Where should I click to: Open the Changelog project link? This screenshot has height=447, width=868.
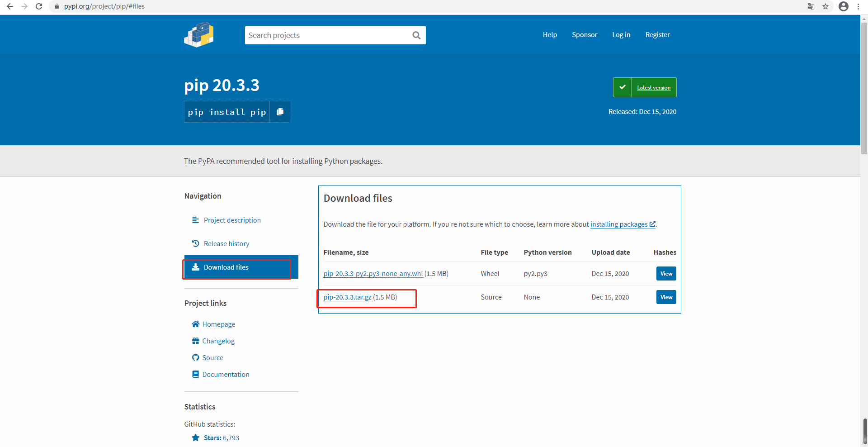(218, 341)
